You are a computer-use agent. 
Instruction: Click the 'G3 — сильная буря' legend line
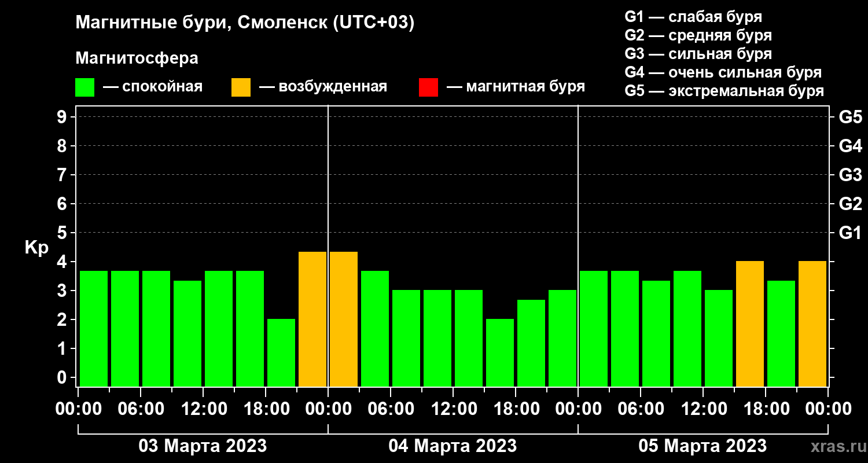tap(698, 54)
